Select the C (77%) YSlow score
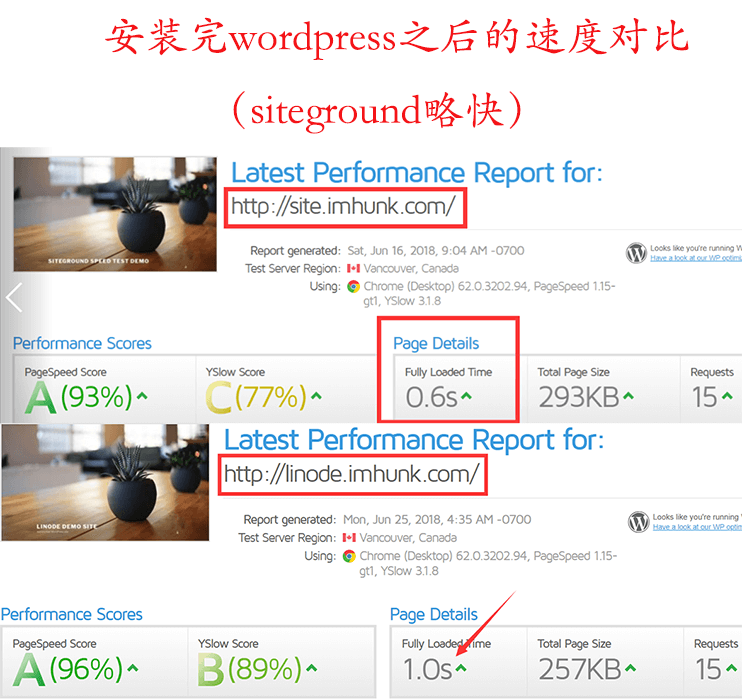 point(256,397)
